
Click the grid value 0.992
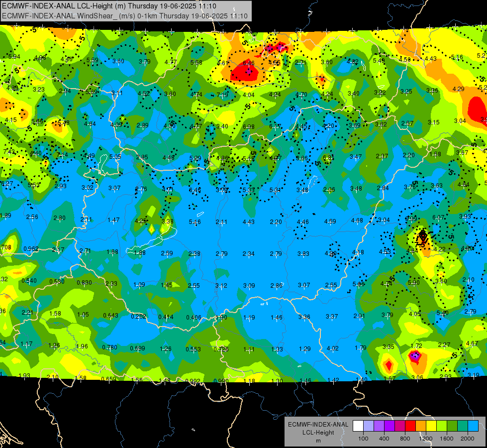(193, 381)
